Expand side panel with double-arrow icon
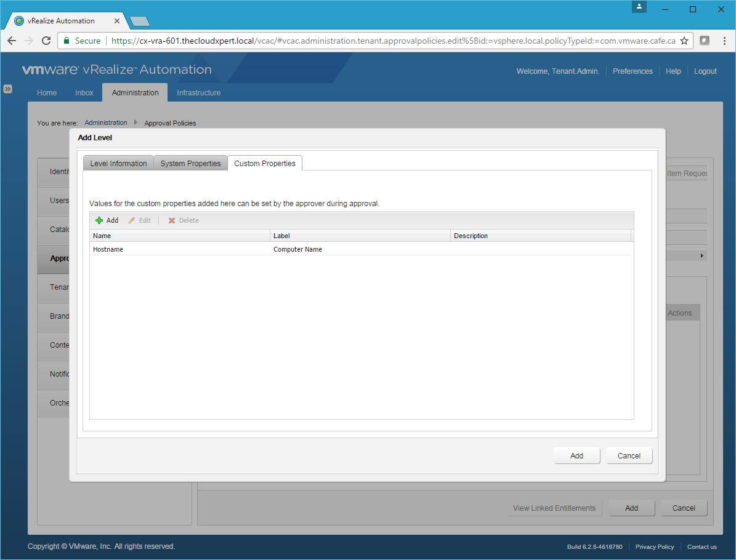This screenshot has height=560, width=736. point(8,89)
